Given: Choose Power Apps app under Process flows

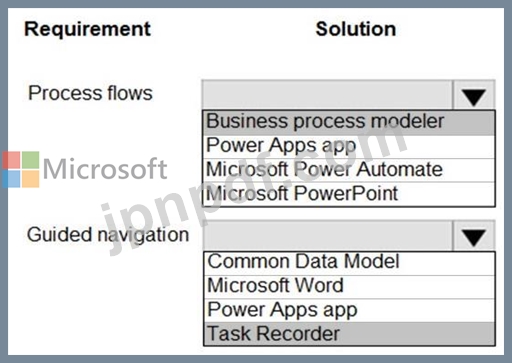Looking at the screenshot, I should [x=349, y=146].
